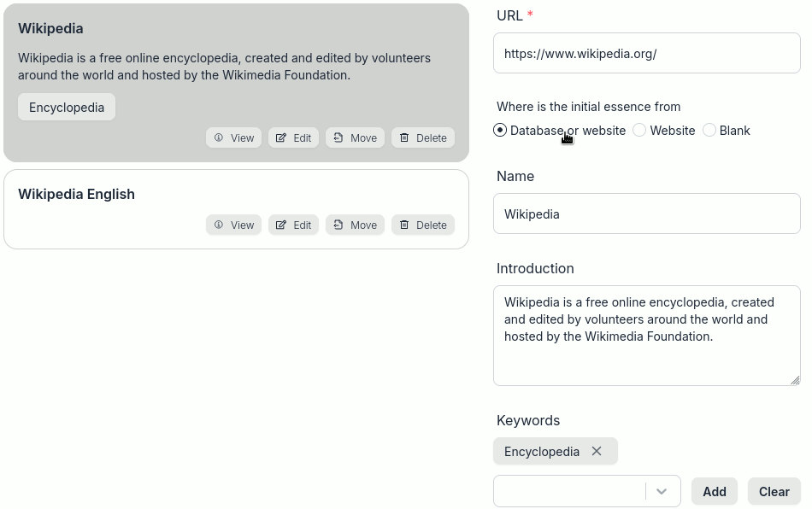Viewport: 812px width, 509px height.
Task: Open the keywords dropdown chevron
Action: coord(662,491)
